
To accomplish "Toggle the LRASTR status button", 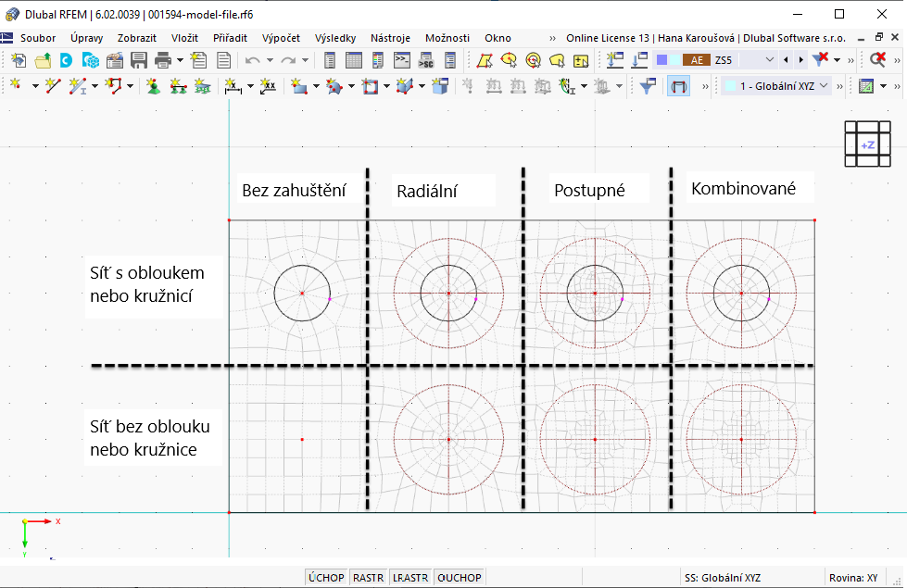I will click(x=410, y=578).
